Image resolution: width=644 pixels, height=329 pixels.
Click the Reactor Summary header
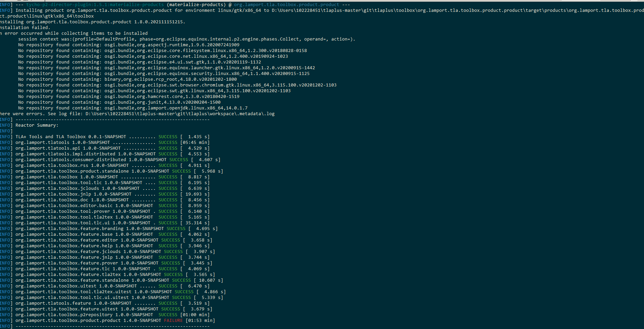[37, 125]
